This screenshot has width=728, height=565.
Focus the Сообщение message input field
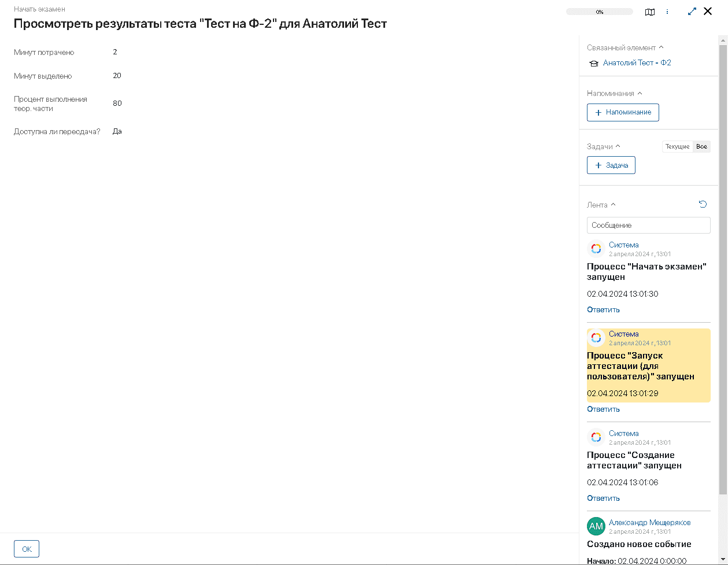point(648,225)
